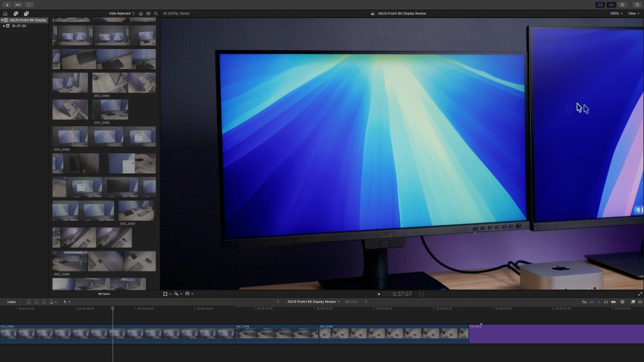Screen dimensions: 644x362
Task: Open the Photos and Audio sidebar icon
Action: tap(15, 13)
